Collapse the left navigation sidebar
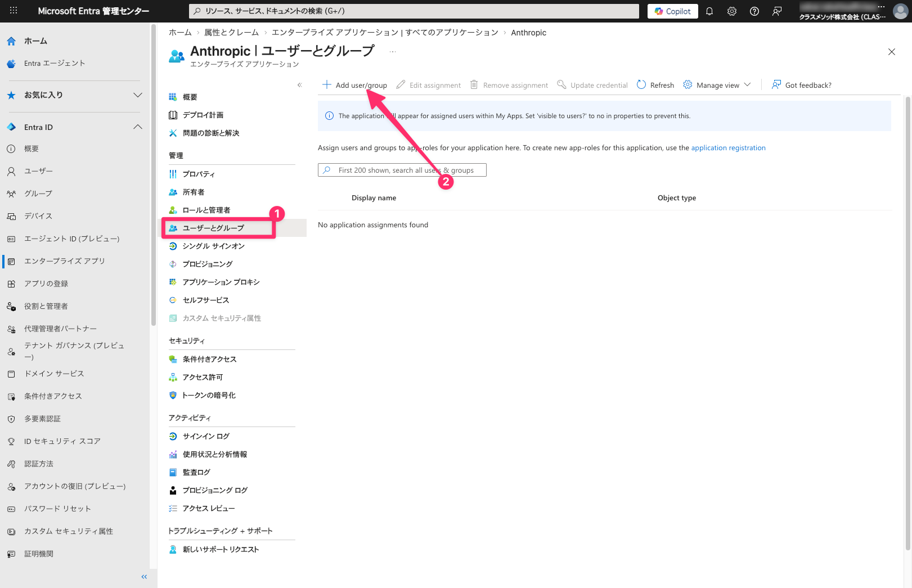912x588 pixels. pyautogui.click(x=144, y=577)
